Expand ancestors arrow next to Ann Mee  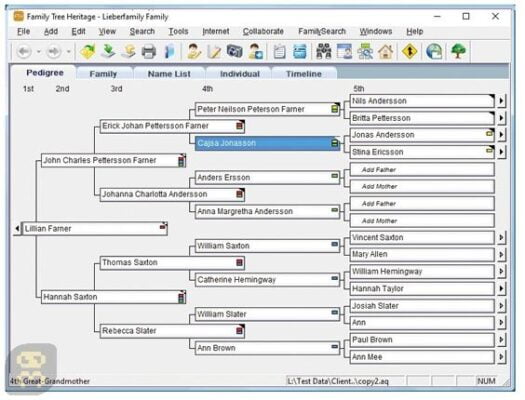tap(501, 357)
